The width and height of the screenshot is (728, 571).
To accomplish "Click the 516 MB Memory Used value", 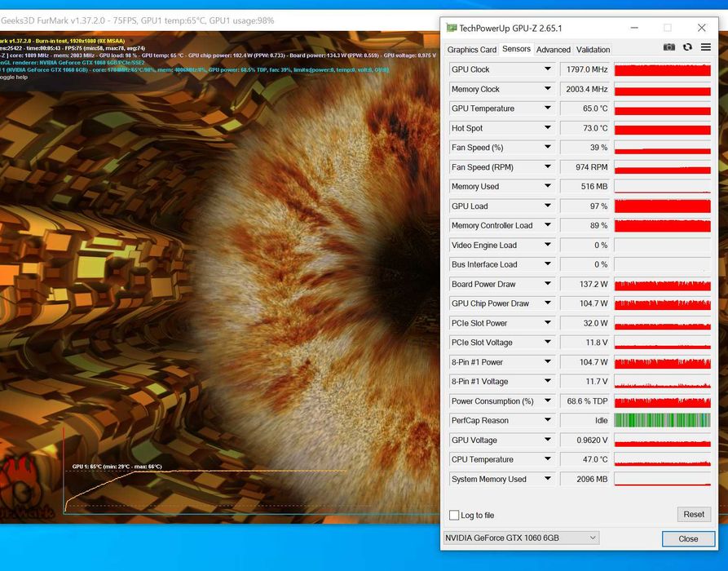I will [585, 186].
